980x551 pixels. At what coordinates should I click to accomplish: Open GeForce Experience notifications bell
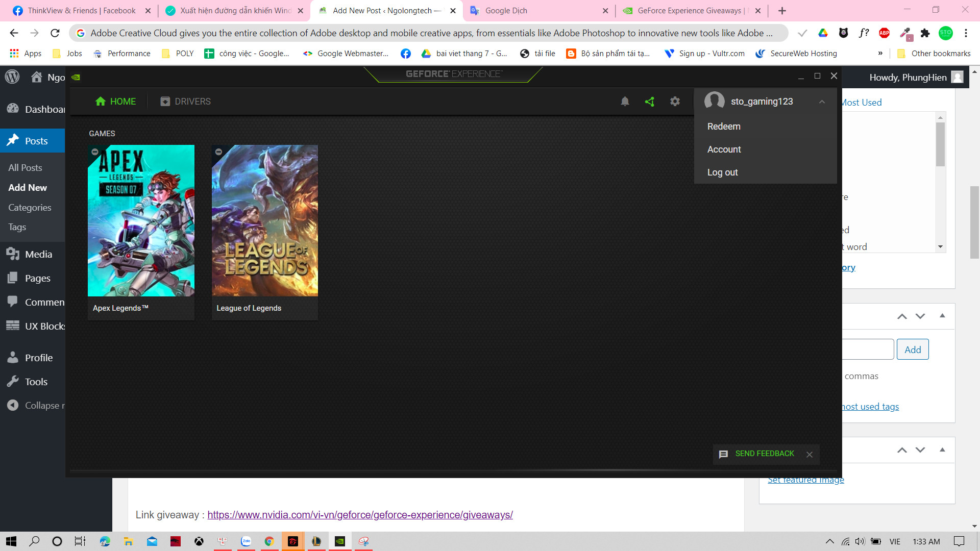click(x=625, y=102)
